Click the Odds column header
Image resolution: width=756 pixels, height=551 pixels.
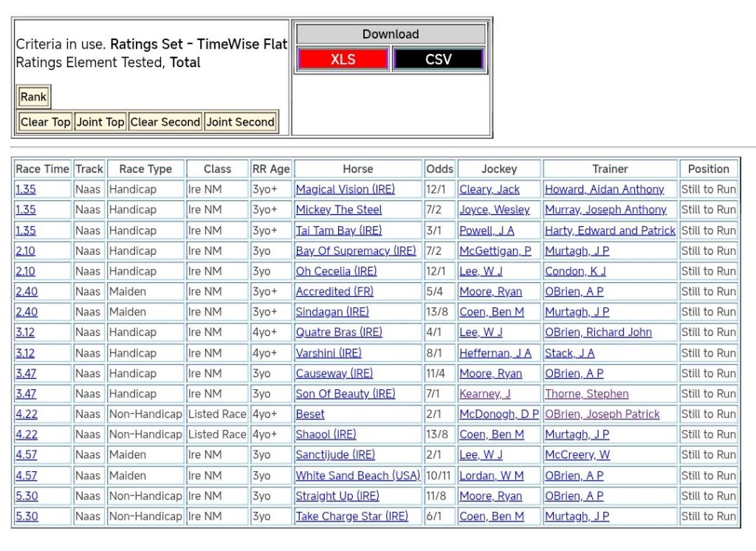[439, 169]
